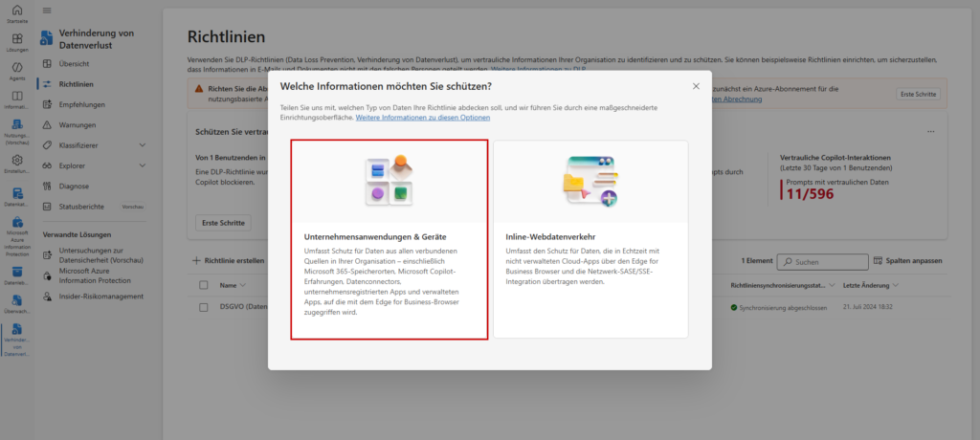The height and width of the screenshot is (440, 980).
Task: Select the Inline-Webdatenverkehr card
Action: [x=590, y=239]
